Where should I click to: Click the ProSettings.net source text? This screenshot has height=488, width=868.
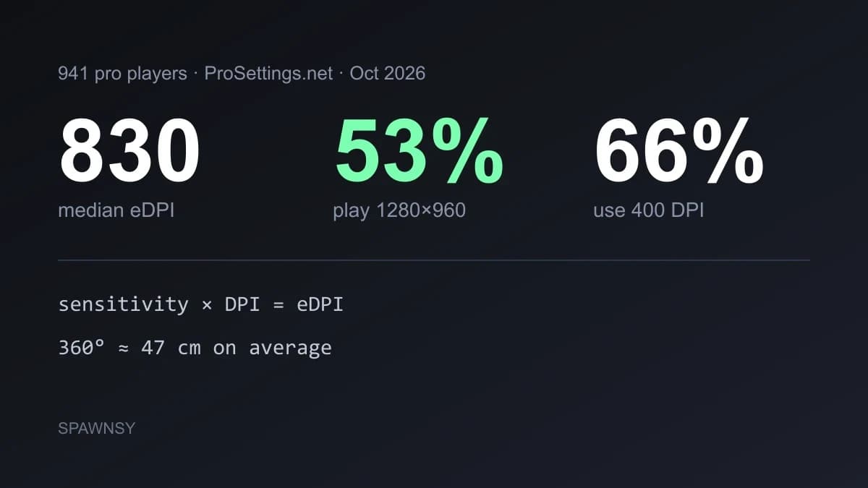268,74
